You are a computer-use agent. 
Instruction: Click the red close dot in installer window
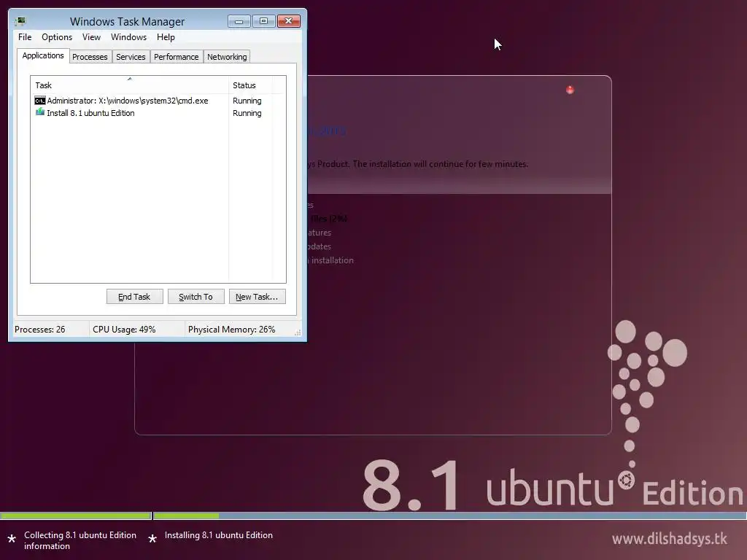[570, 90]
